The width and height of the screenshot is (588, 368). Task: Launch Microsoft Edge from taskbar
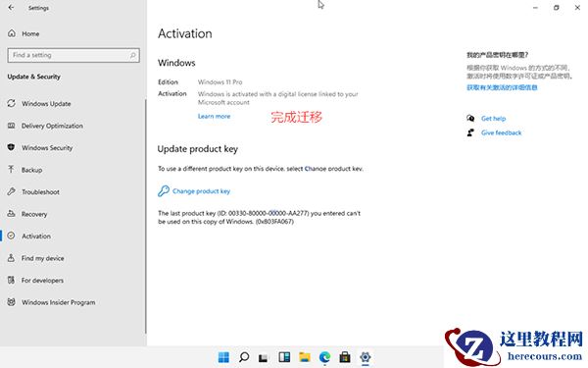(x=324, y=357)
